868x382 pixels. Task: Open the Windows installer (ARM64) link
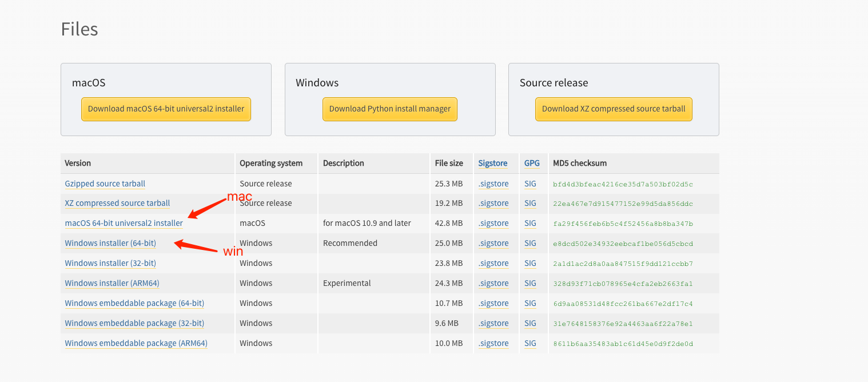[x=112, y=283]
